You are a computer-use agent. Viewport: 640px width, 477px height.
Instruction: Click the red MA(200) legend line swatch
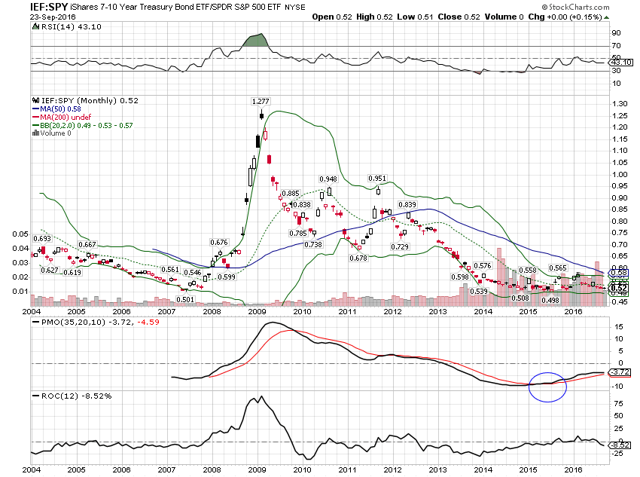tap(36, 118)
